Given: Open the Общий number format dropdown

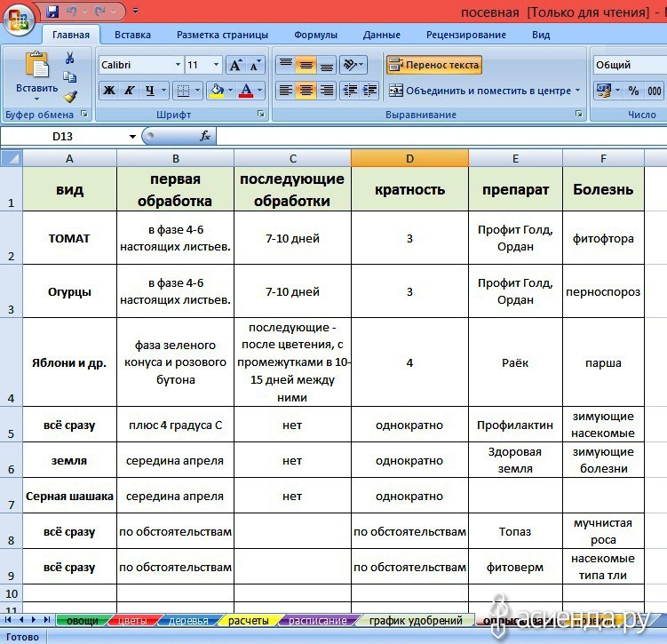Looking at the screenshot, I should [x=627, y=65].
